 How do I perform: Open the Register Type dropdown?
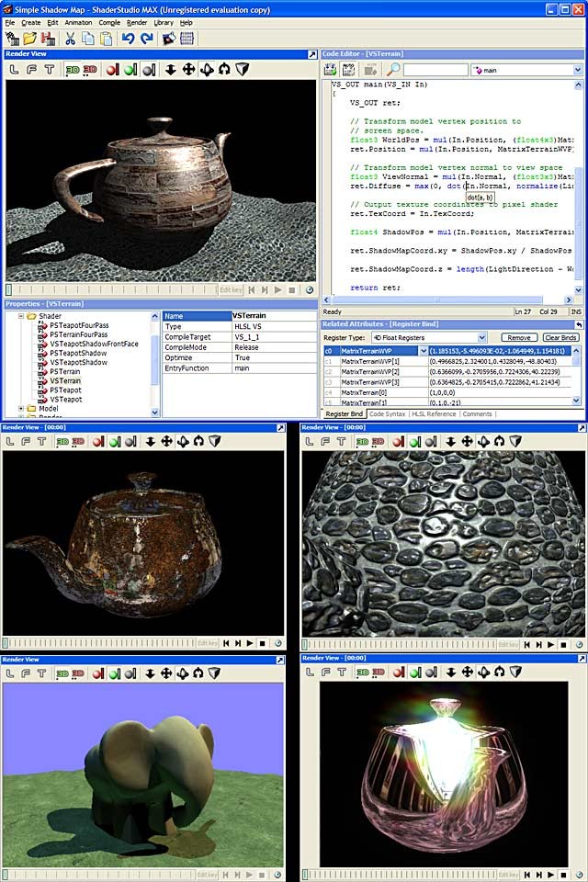[x=481, y=337]
